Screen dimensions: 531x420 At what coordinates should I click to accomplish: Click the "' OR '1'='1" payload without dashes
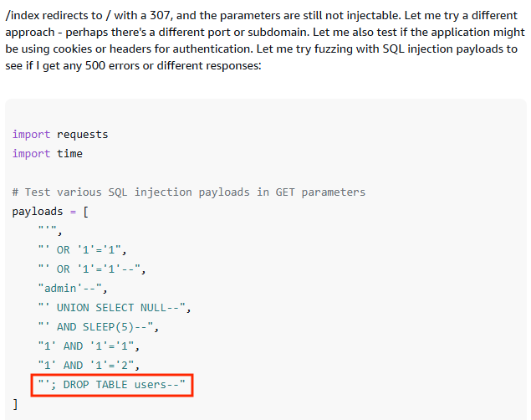[82, 250]
